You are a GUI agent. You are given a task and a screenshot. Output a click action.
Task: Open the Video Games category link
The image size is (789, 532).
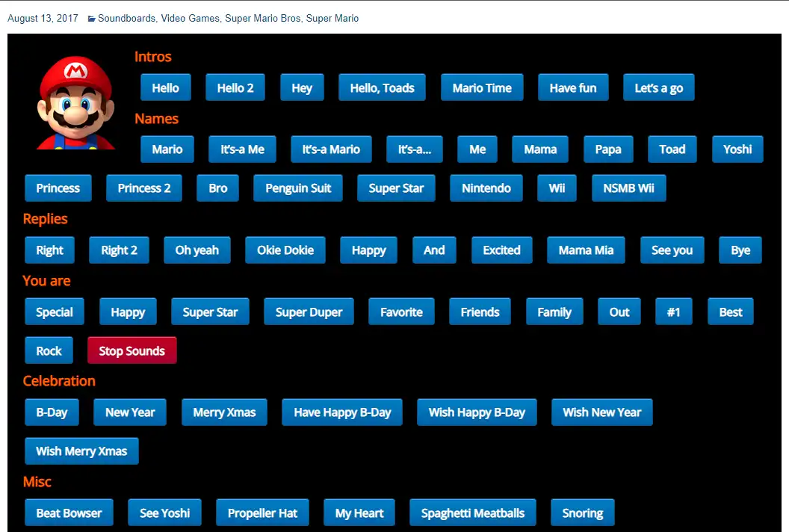(191, 18)
